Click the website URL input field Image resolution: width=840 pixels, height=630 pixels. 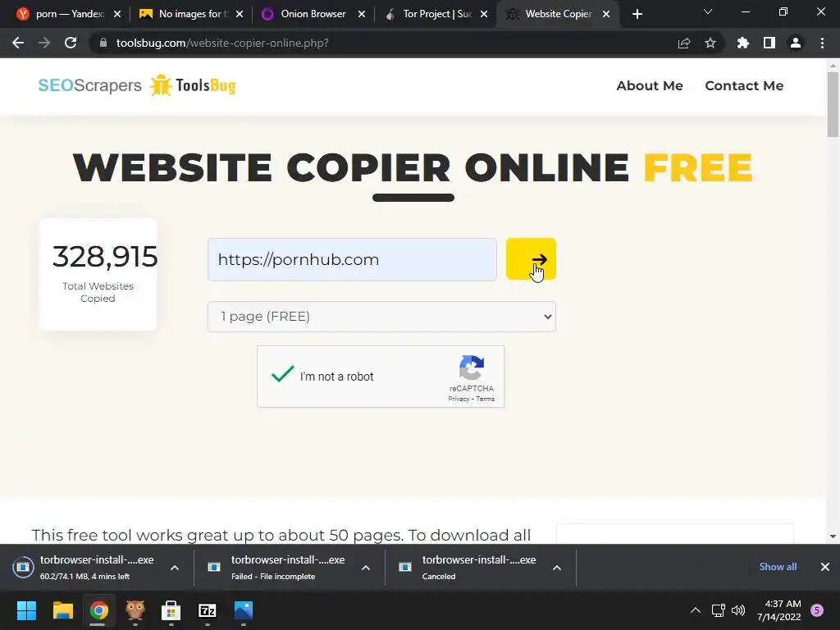point(352,259)
